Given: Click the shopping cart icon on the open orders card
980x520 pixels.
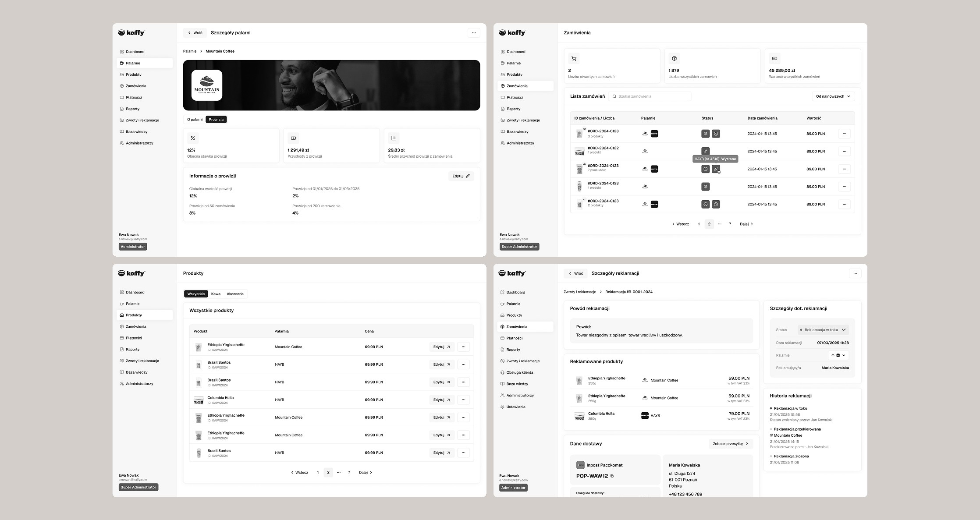Looking at the screenshot, I should (574, 58).
